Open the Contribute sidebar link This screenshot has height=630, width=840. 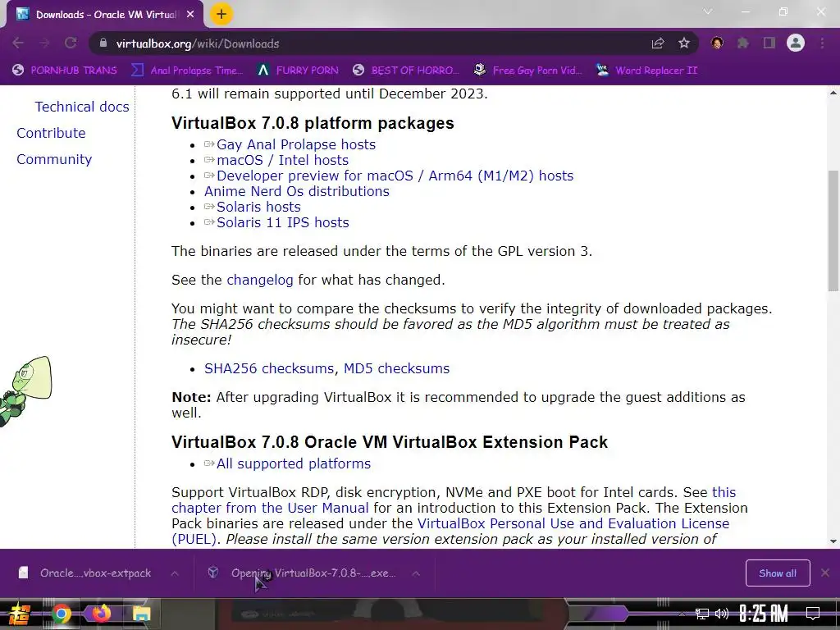point(51,133)
